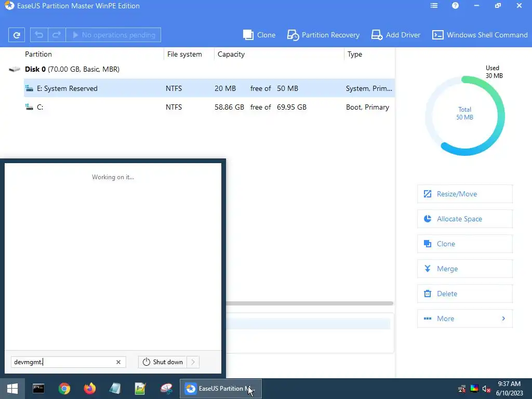
Task: Click the Resize/Move button
Action: pyautogui.click(x=465, y=194)
